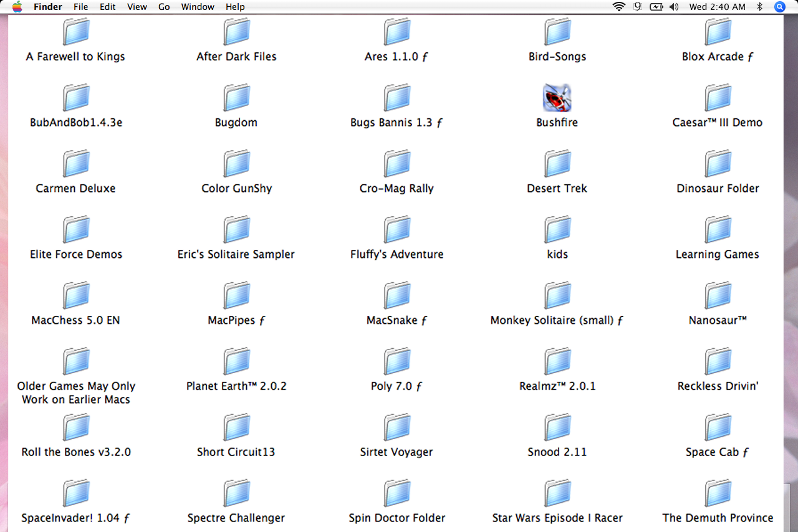Select the Bird-Songs folder icon
The height and width of the screenshot is (532, 798).
point(557,31)
